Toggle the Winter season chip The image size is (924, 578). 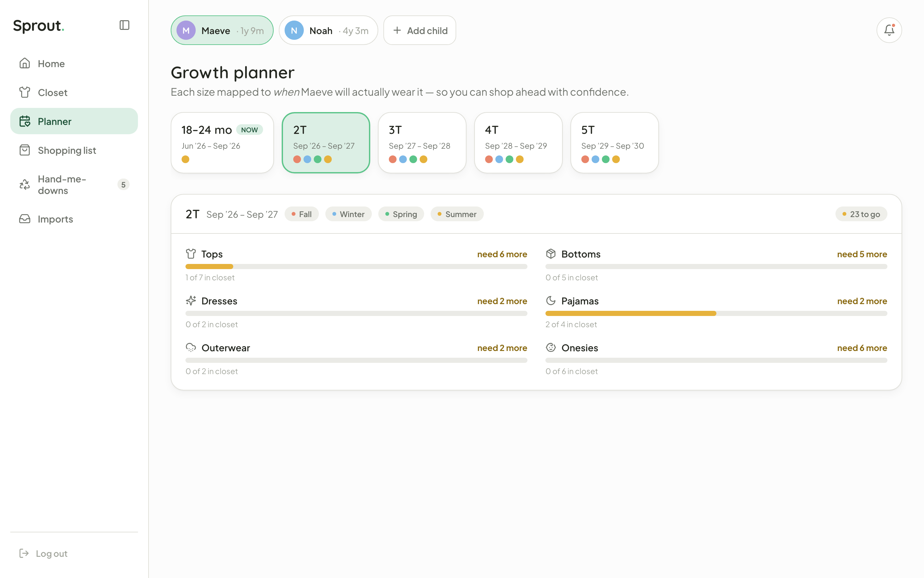tap(348, 214)
